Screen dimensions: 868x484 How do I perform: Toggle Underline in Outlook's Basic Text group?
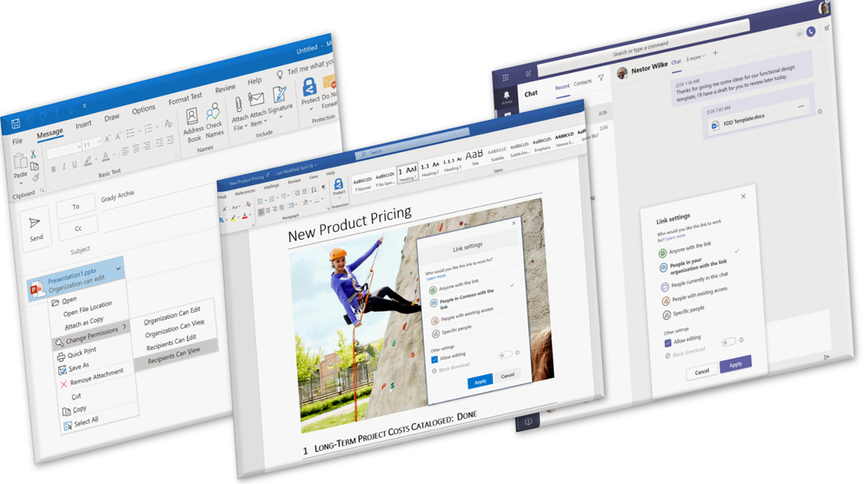(74, 164)
